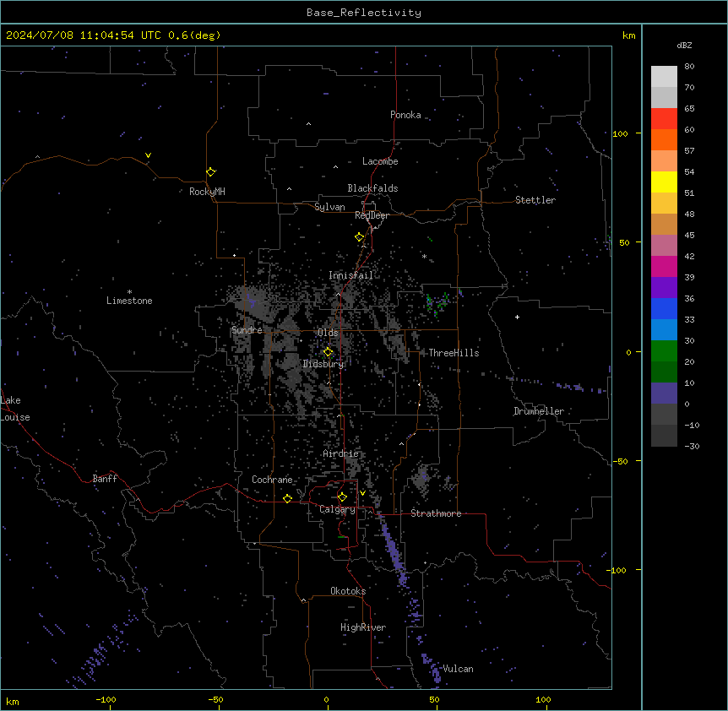Click the -30 value in the dBZ legend
This screenshot has width=728, height=711.
(x=692, y=447)
